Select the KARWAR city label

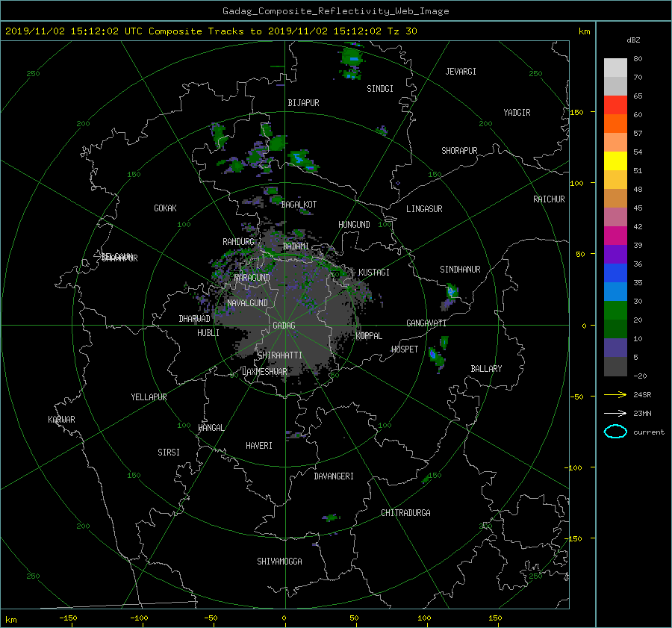click(x=61, y=420)
